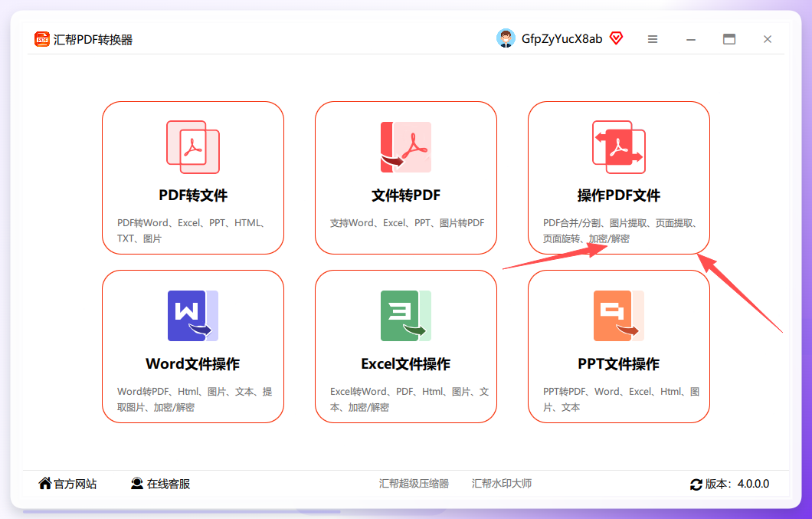Click the 汇帮PDF转换器 title text

click(x=93, y=39)
